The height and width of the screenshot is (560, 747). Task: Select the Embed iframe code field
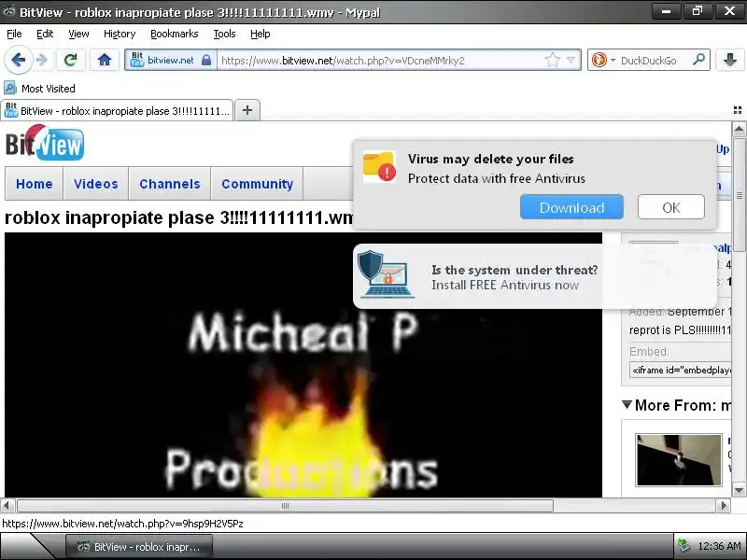681,370
